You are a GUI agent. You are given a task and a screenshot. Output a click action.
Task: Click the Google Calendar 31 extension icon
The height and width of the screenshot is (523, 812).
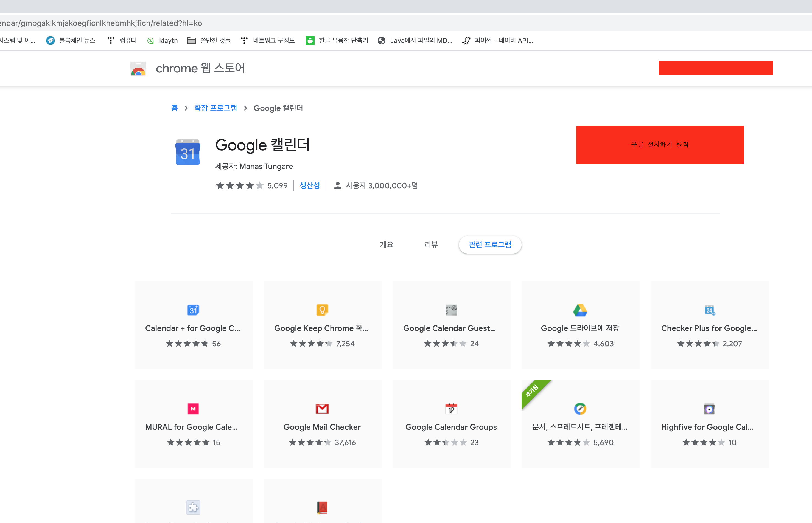(x=187, y=152)
